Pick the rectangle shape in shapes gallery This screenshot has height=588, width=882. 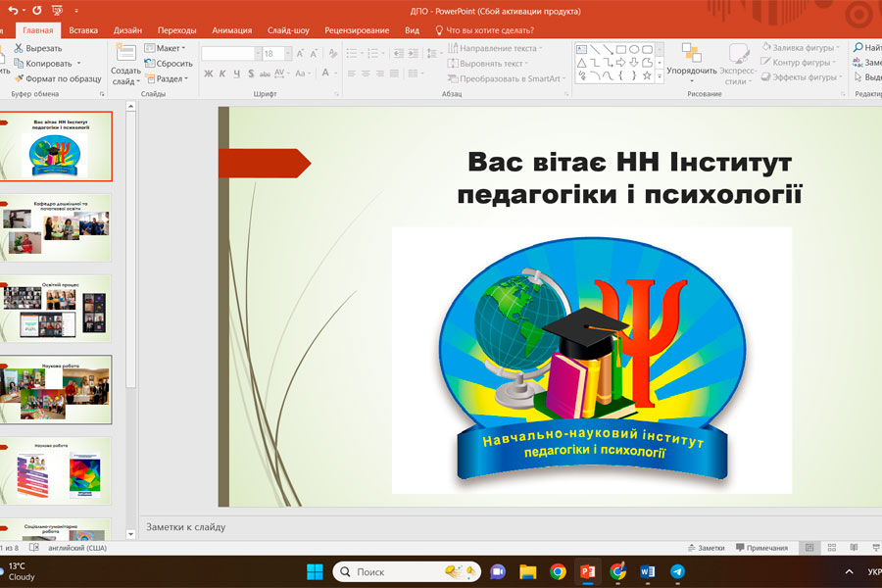(619, 48)
